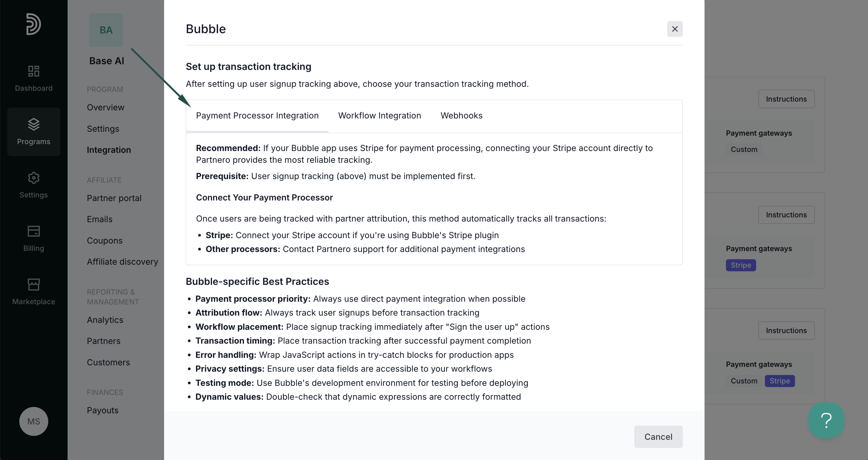
Task: Open the Marketplace store icon
Action: click(x=34, y=284)
